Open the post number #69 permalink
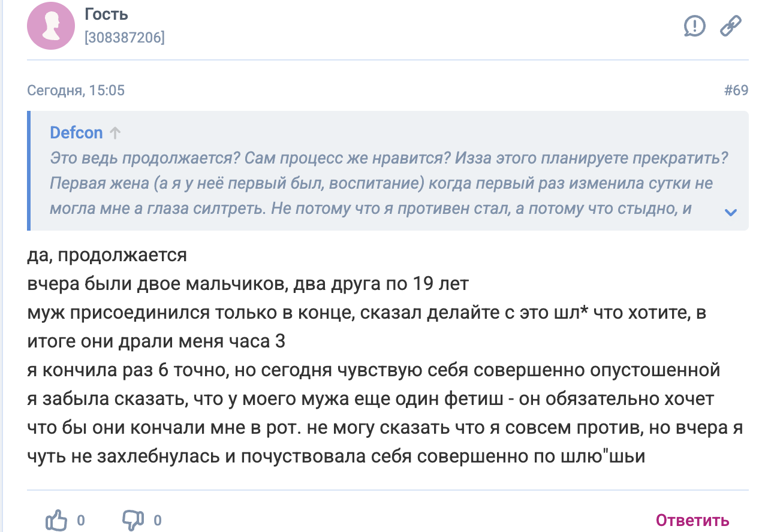This screenshot has width=765, height=532. click(736, 90)
